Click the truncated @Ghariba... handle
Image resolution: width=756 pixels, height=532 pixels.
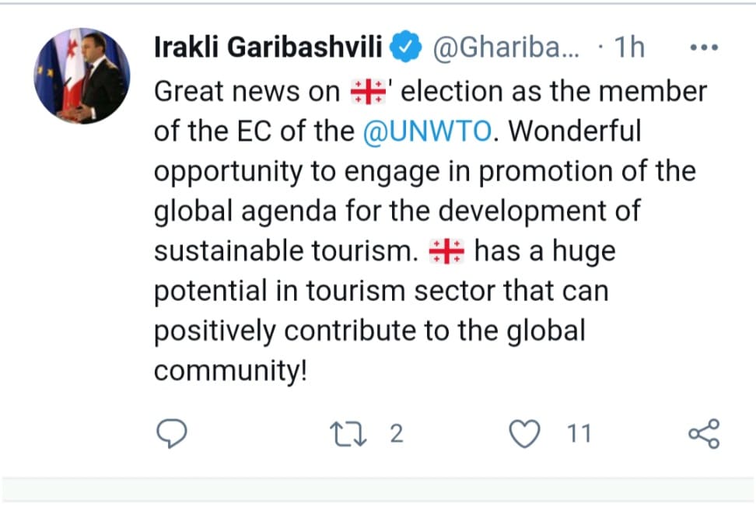504,49
